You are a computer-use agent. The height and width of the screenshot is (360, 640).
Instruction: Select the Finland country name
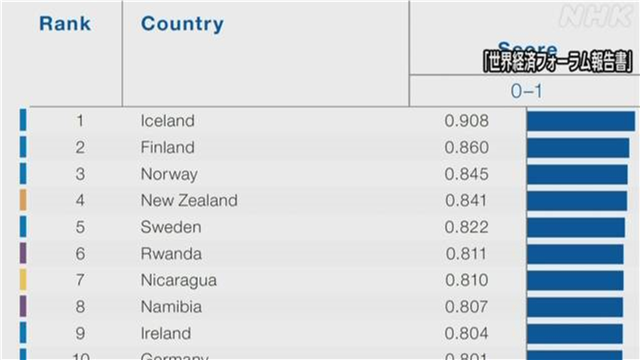(167, 147)
